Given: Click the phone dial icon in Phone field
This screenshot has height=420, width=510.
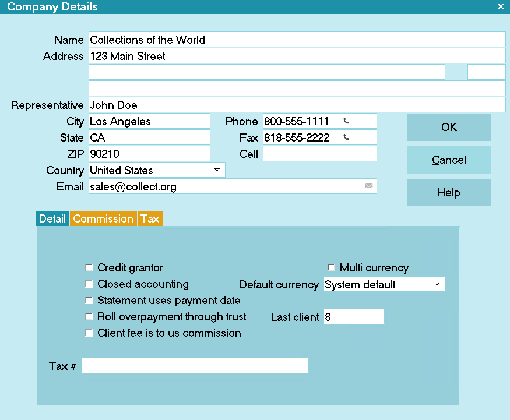Looking at the screenshot, I should (346, 121).
